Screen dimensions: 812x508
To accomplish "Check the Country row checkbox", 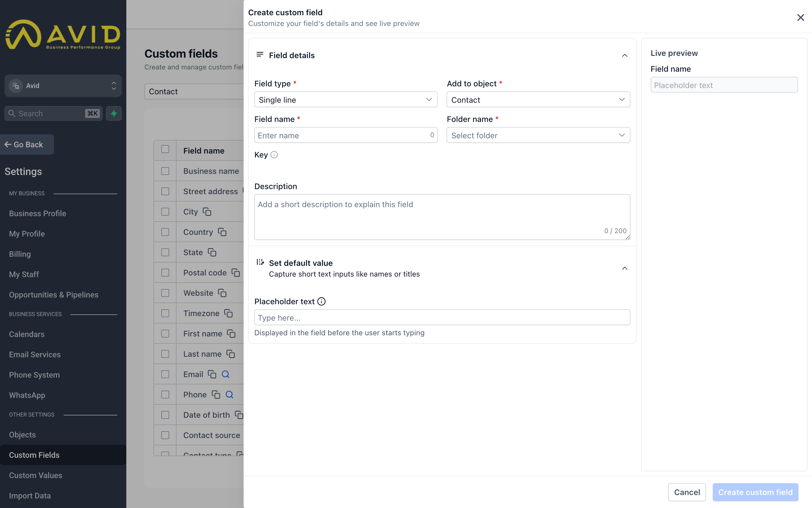I will pos(165,232).
